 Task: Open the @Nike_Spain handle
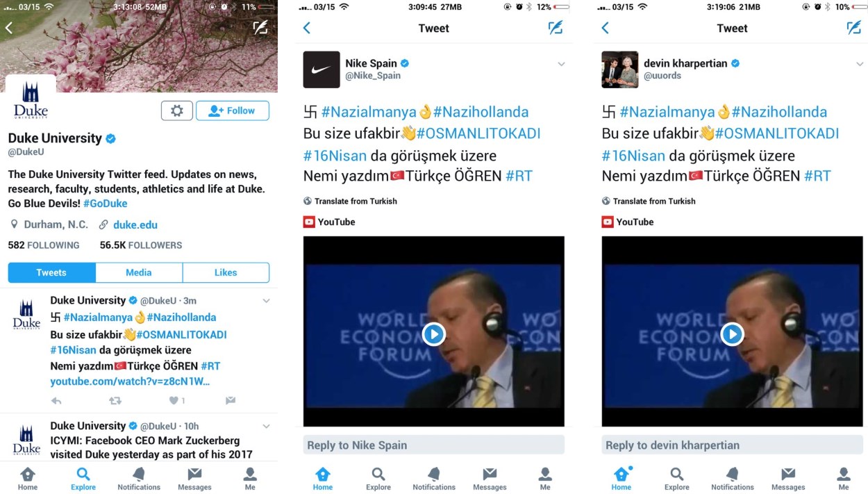pos(373,76)
